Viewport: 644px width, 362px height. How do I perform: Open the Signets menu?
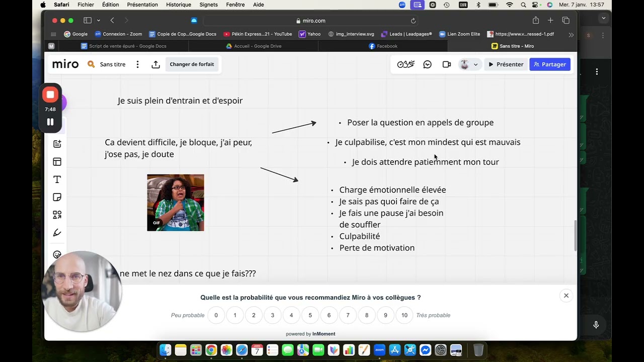tap(208, 5)
